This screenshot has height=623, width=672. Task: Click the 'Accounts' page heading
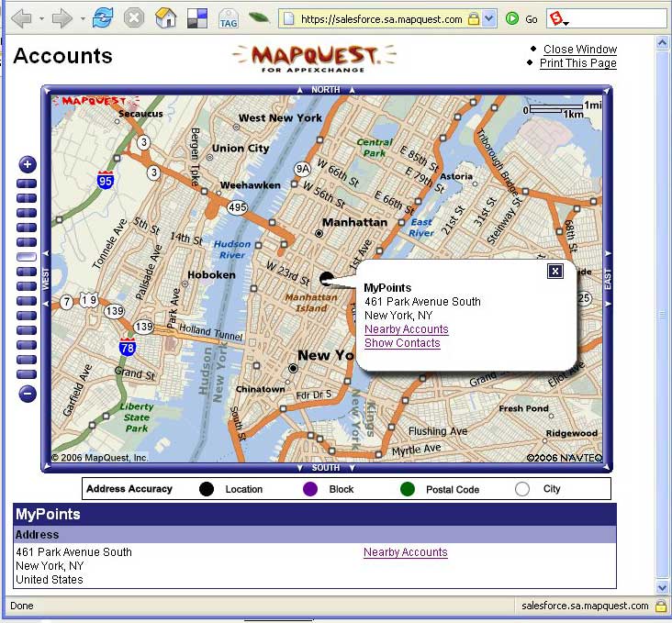63,56
